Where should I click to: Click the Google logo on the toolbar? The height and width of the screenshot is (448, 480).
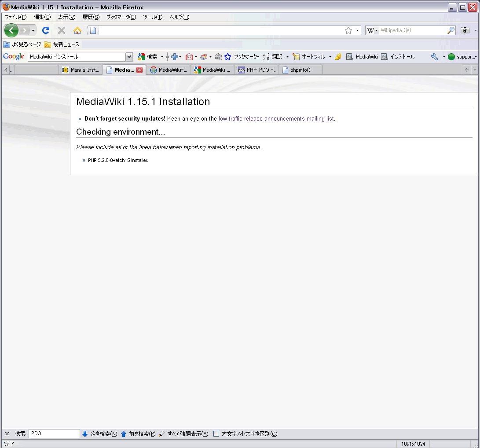click(x=14, y=56)
